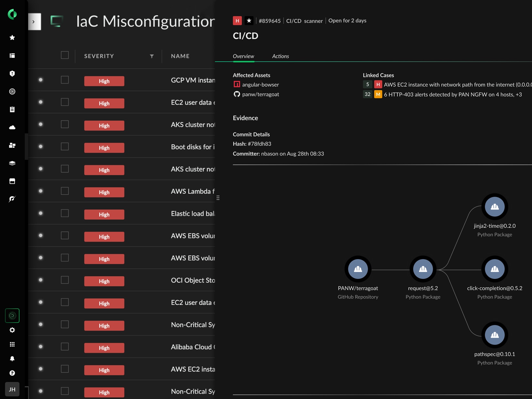Screen dimensions: 532x399
Task: Click the star favorites icon in sidebar
Action: tap(12, 38)
